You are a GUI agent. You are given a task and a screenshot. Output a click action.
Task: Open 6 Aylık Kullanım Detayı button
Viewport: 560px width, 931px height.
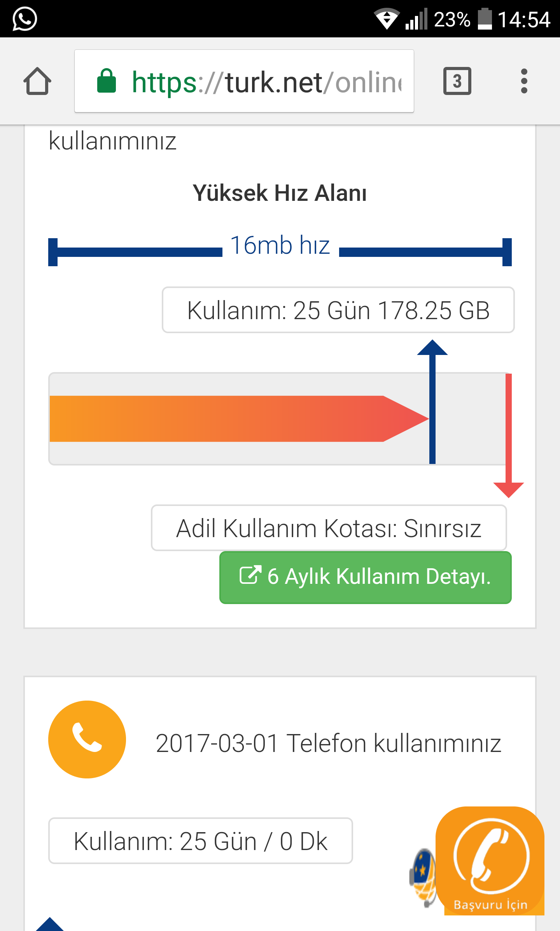coord(365,577)
